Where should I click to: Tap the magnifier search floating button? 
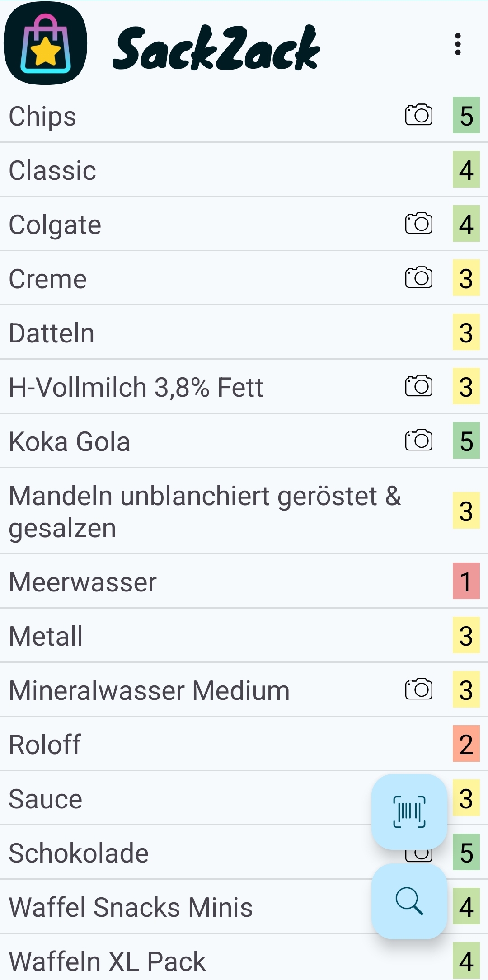[x=409, y=901]
